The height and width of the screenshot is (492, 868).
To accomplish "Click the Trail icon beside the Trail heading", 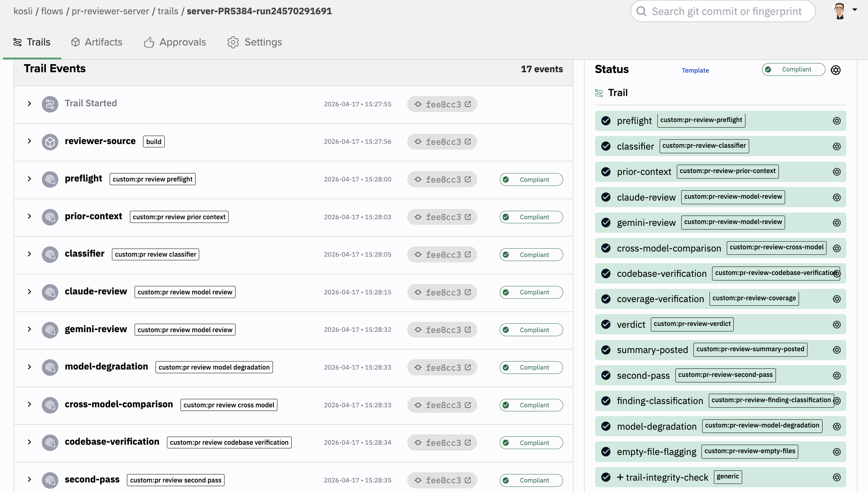I will tap(599, 93).
